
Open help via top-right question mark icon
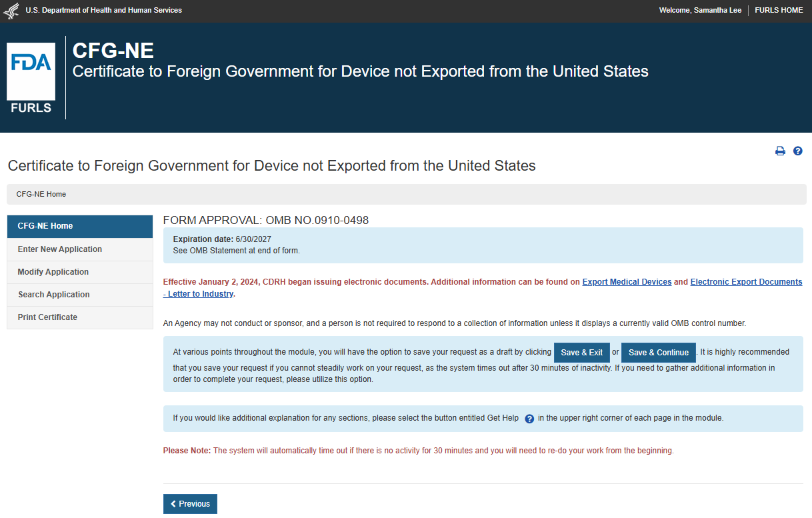(x=797, y=151)
